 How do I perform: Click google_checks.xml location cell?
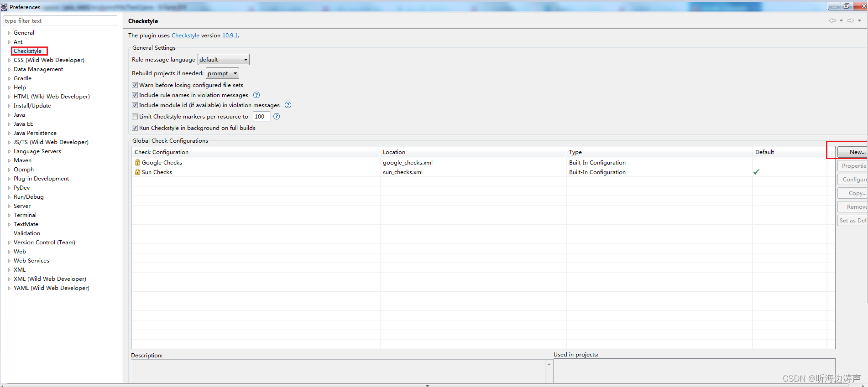tap(408, 162)
